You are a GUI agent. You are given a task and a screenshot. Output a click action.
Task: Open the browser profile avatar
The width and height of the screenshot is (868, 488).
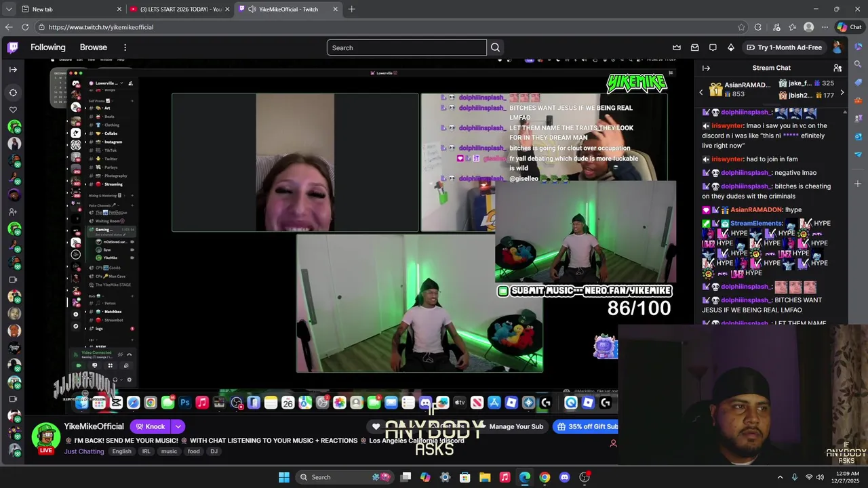(x=808, y=27)
